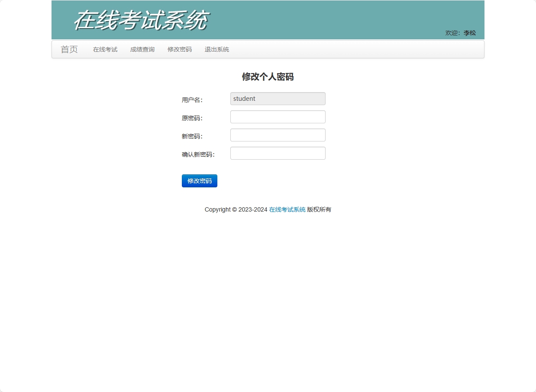
Task: Click the 确认新密码 input field
Action: tap(278, 153)
